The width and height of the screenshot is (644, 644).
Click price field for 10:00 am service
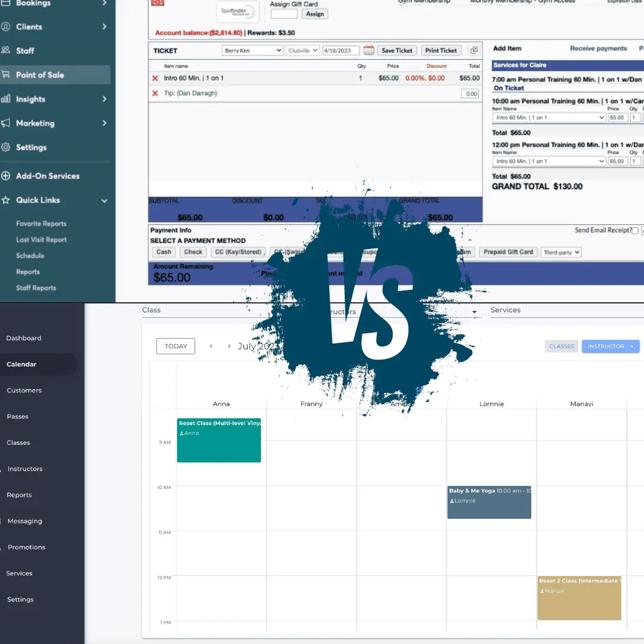tap(617, 117)
